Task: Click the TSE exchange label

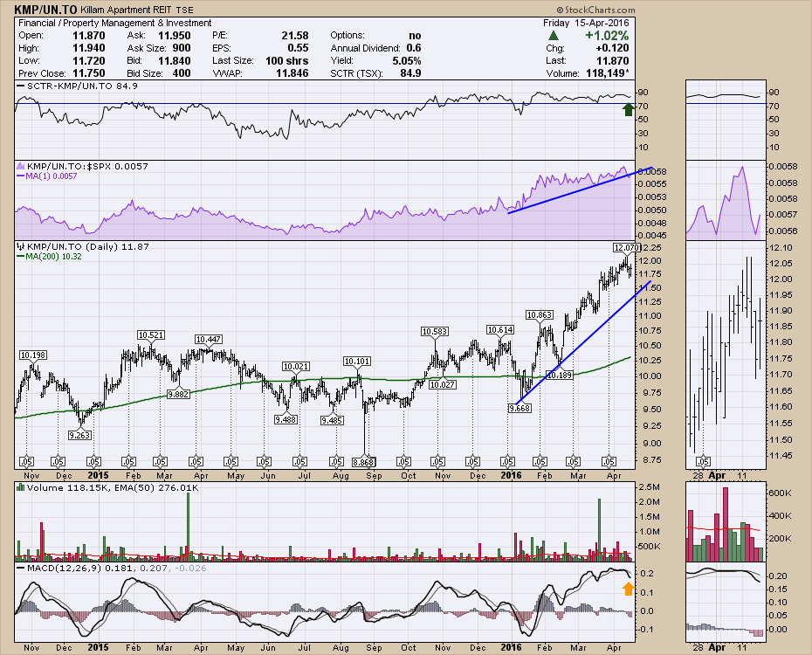Action: click(x=185, y=10)
